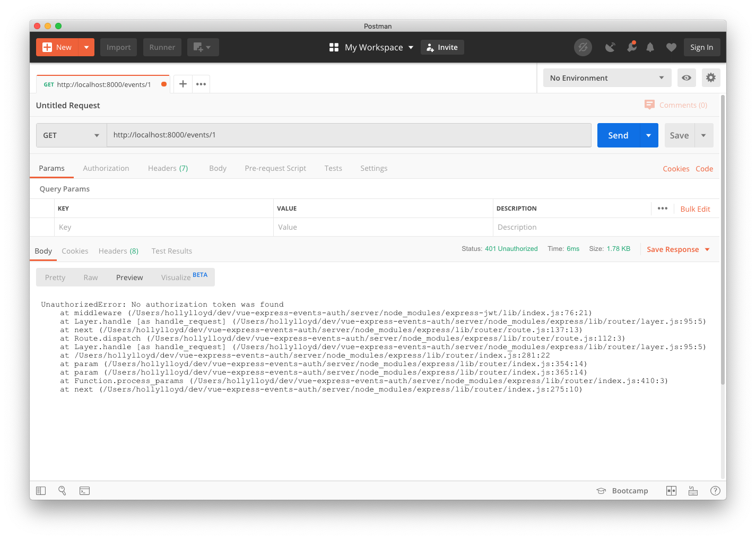The image size is (756, 539).
Task: Show notifications bell
Action: (x=650, y=47)
